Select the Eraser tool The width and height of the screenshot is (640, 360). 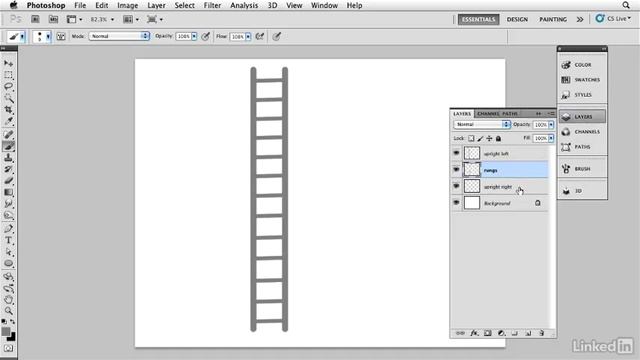8,180
